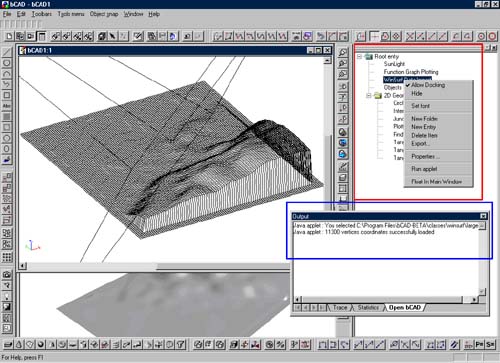Switch to the Trace tab

click(x=340, y=307)
